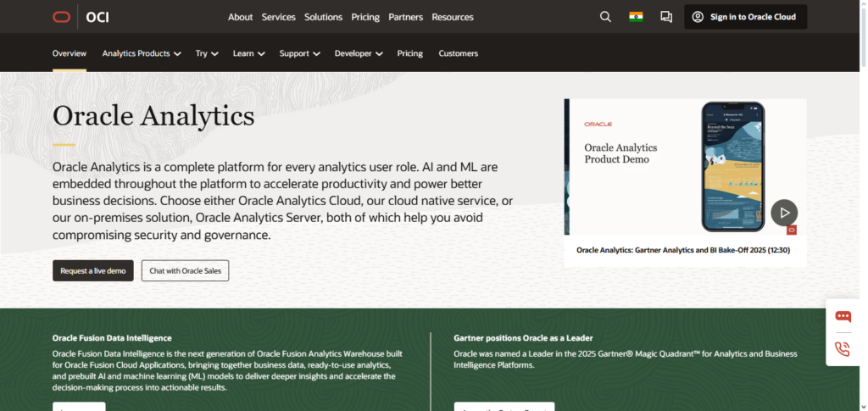Expand the Learn dropdown

(249, 53)
